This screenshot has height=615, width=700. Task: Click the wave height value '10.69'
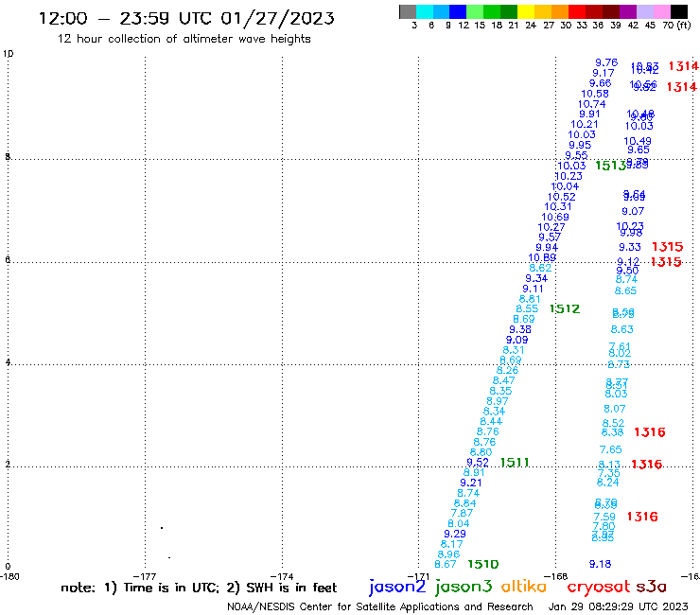555,217
